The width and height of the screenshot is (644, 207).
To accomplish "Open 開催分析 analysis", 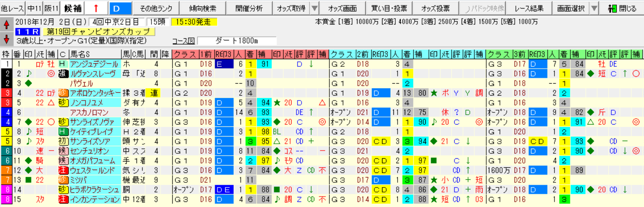I will (x=249, y=8).
